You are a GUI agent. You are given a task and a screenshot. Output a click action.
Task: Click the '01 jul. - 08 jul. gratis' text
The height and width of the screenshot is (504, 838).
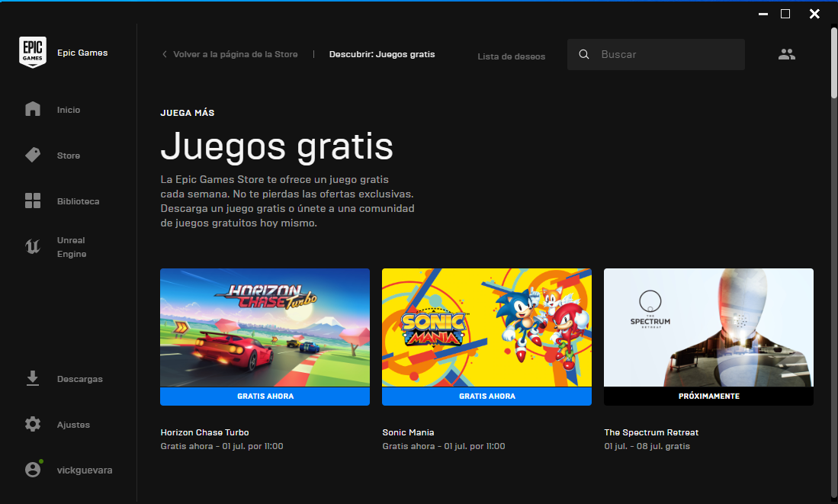coord(647,446)
